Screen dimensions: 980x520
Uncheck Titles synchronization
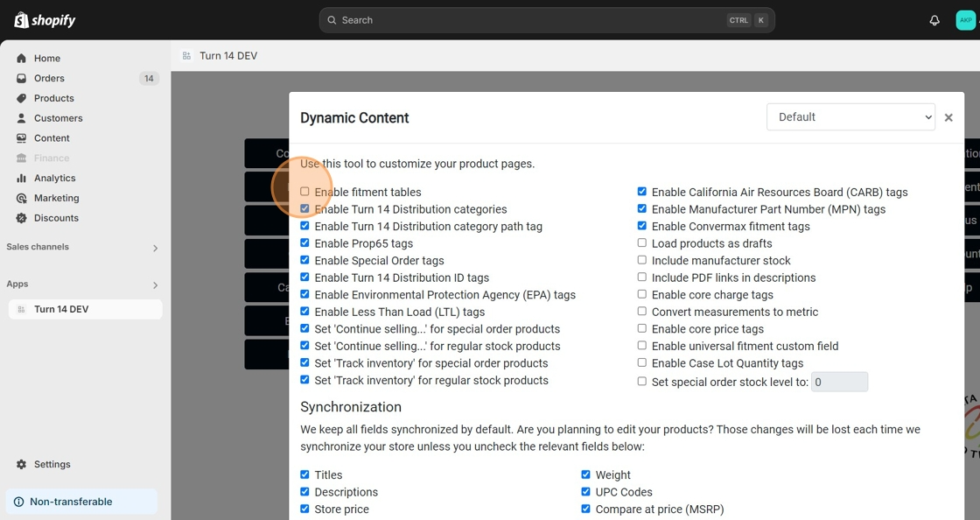tap(304, 474)
